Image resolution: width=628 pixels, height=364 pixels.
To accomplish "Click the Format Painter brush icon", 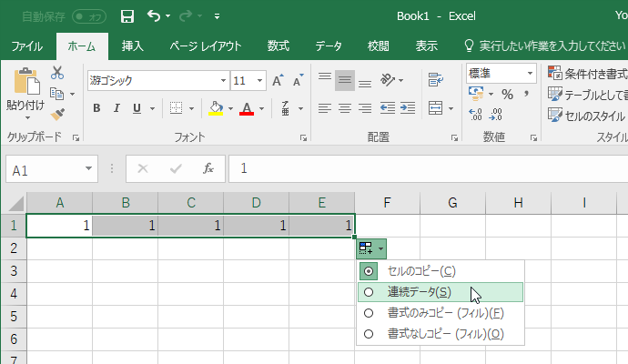I will [x=57, y=114].
